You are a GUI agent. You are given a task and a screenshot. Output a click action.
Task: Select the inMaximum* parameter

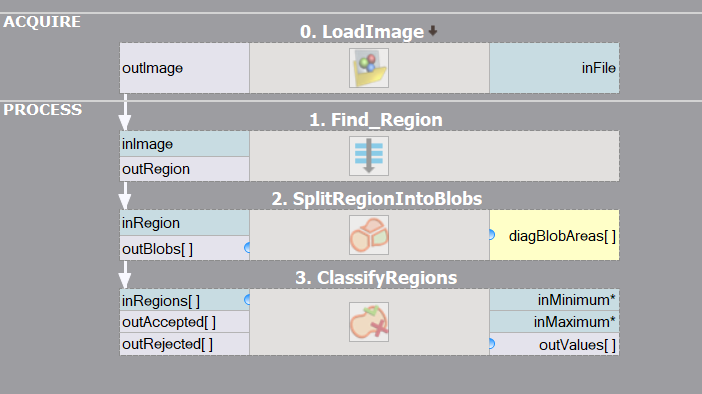coord(554,321)
